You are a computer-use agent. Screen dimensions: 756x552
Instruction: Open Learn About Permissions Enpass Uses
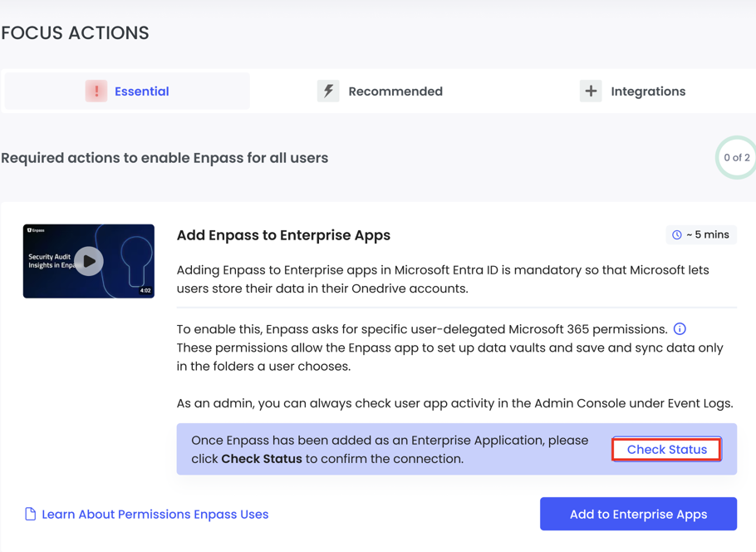point(155,514)
